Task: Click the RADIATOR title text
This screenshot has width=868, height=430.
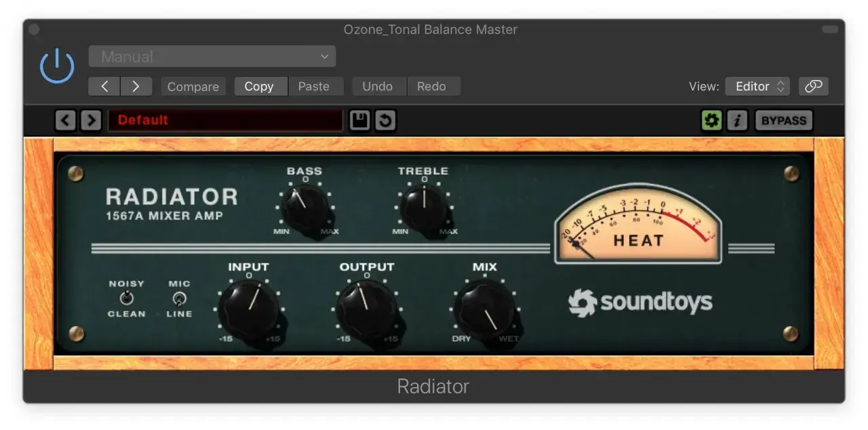Action: pyautogui.click(x=172, y=197)
